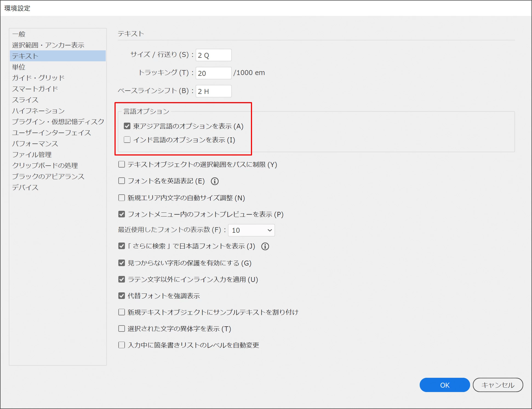Click info icon beside フォント名を英語表記

pyautogui.click(x=214, y=181)
